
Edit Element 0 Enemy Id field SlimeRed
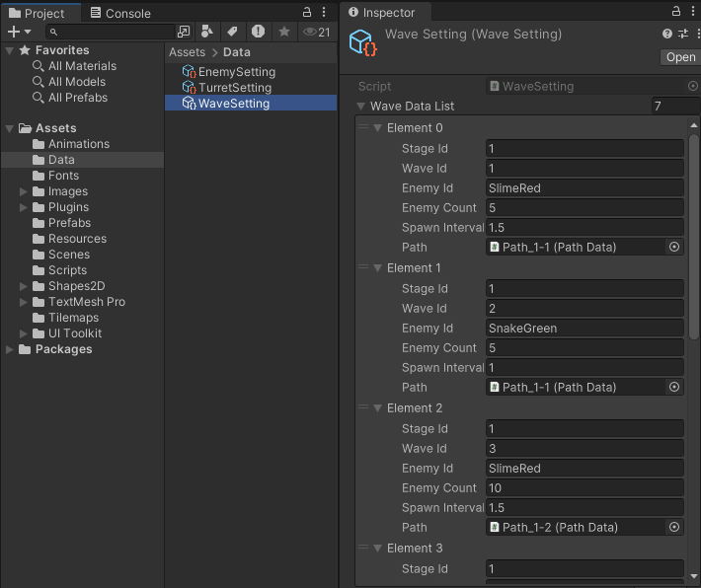pos(584,188)
